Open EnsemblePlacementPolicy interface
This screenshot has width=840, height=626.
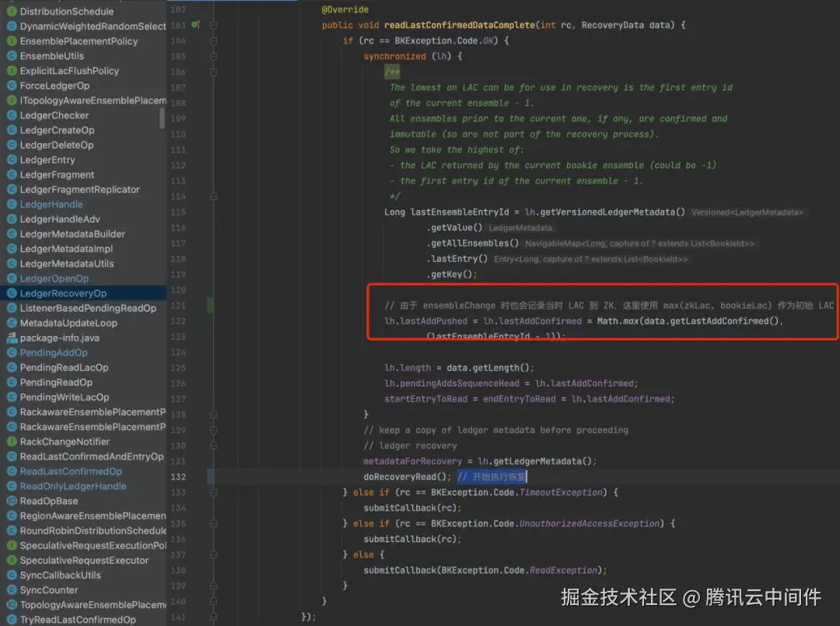[x=79, y=41]
